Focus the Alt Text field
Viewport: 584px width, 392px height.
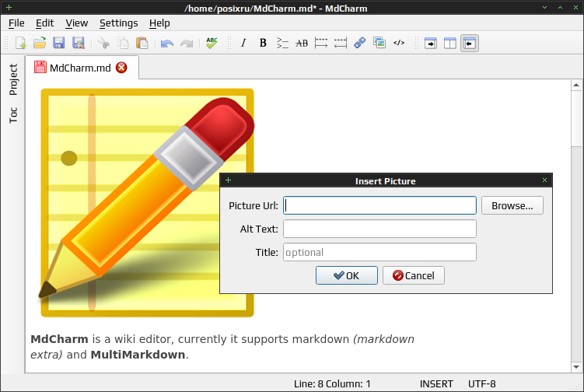[x=379, y=229]
